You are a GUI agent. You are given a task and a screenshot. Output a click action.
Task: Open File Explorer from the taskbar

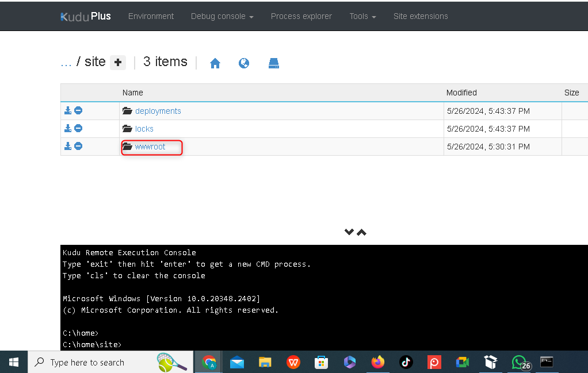tap(265, 363)
